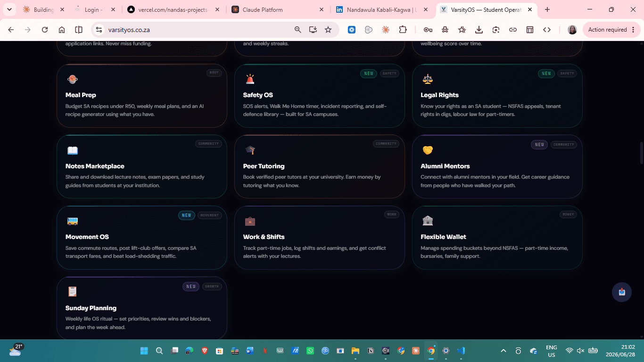Open the Notes Marketplace card title
644x362 pixels.
[x=95, y=166]
